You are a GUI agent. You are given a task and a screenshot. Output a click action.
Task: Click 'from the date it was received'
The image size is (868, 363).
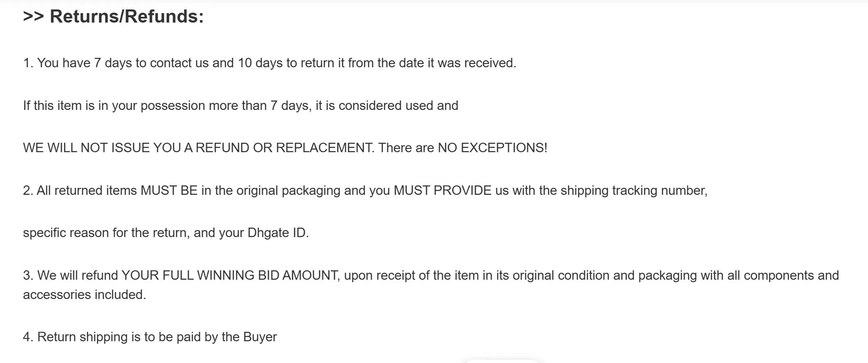[432, 63]
